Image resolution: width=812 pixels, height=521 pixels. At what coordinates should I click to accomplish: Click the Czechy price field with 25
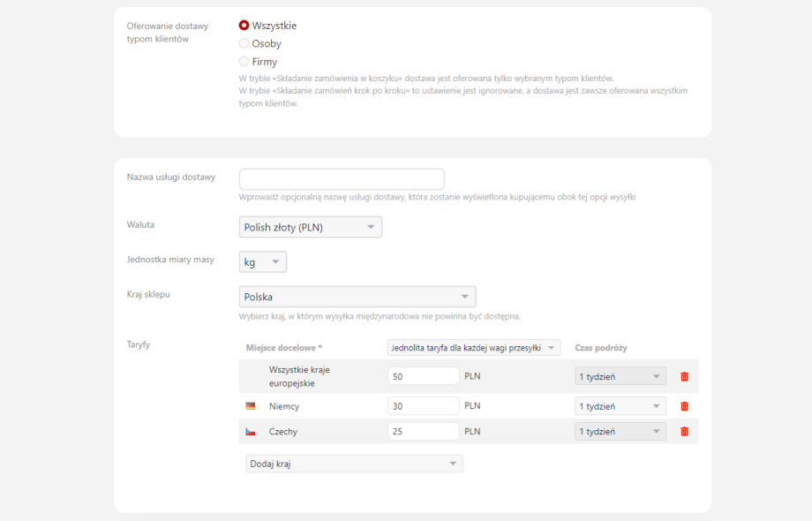[x=423, y=432]
